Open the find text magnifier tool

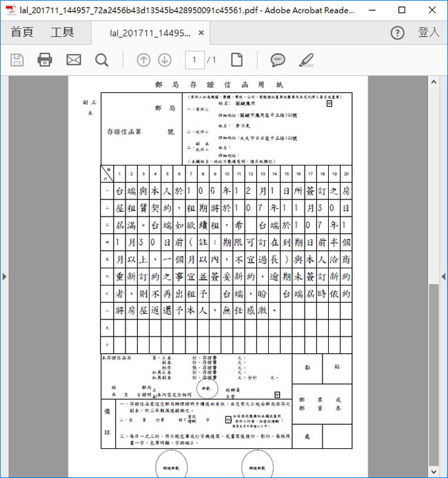(102, 60)
